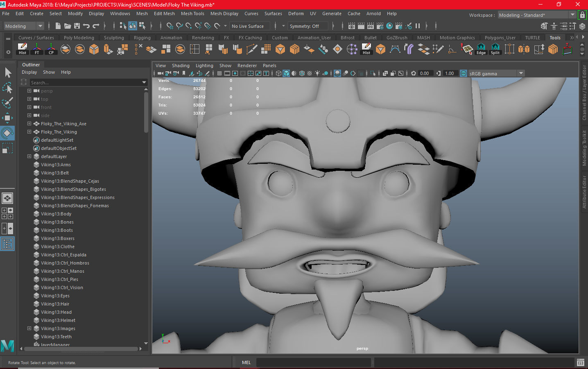
Task: Open the Modeling Toolkit side tab
Action: tap(584, 148)
